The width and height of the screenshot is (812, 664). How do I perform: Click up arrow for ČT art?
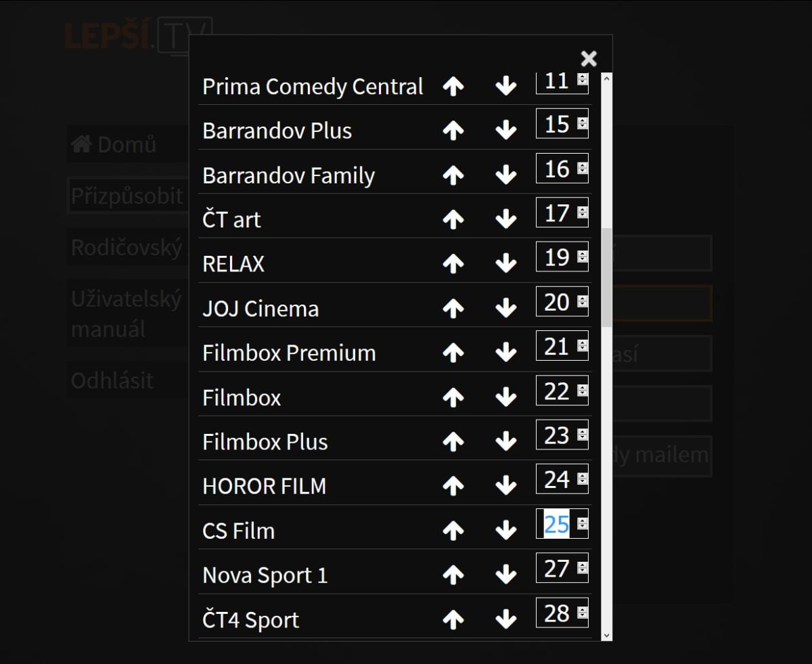point(453,219)
